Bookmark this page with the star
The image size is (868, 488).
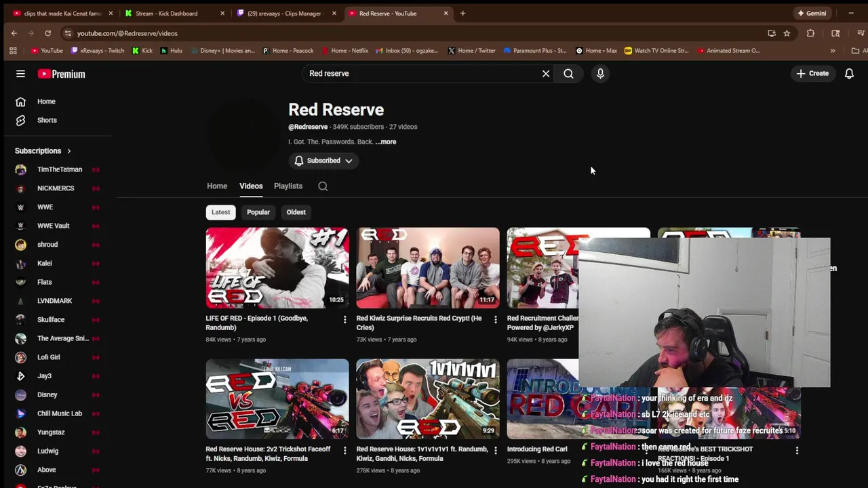[787, 33]
